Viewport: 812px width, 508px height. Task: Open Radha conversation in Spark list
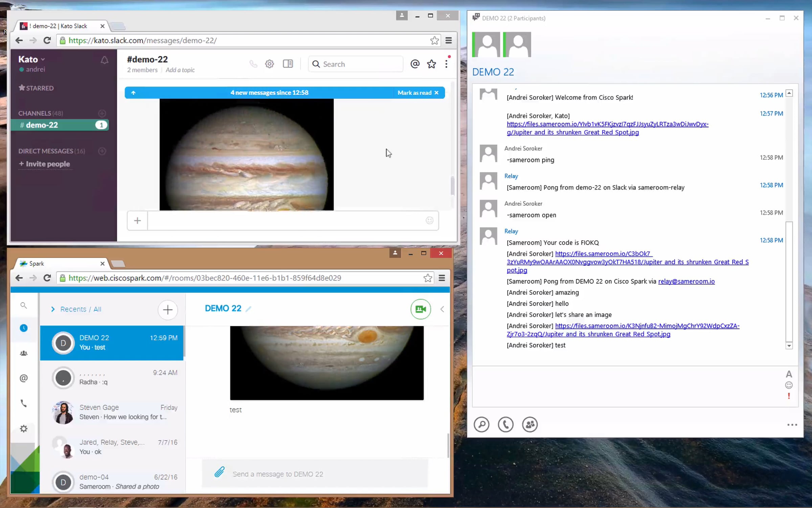tap(112, 378)
